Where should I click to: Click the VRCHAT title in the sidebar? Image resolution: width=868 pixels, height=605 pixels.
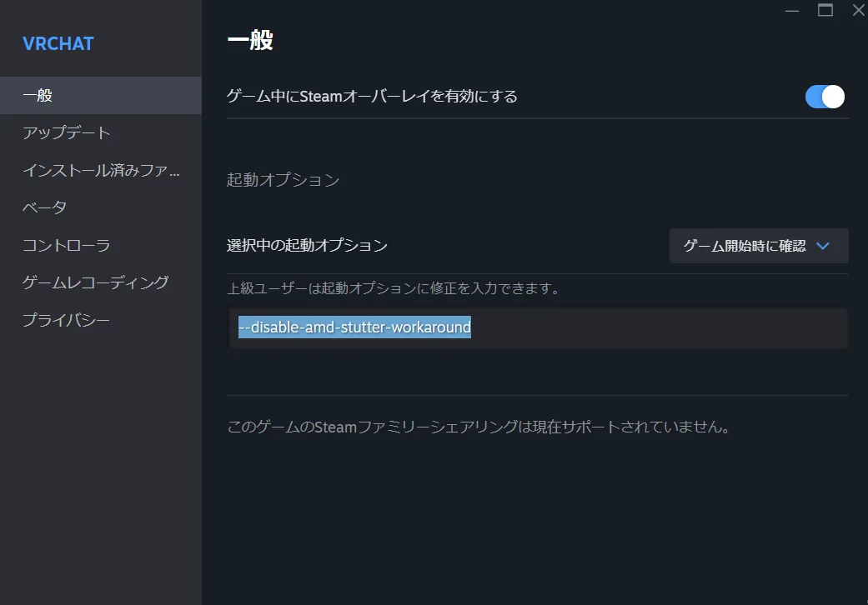pos(58,43)
